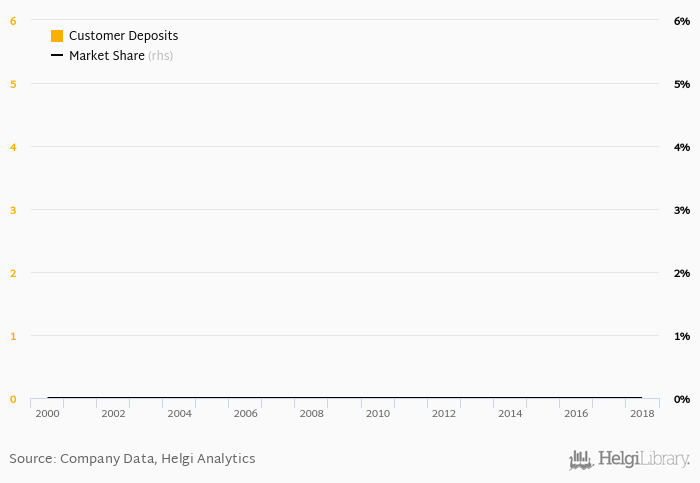Image resolution: width=700 pixels, height=483 pixels.
Task: Select the 2006 year label
Action: 246,413
